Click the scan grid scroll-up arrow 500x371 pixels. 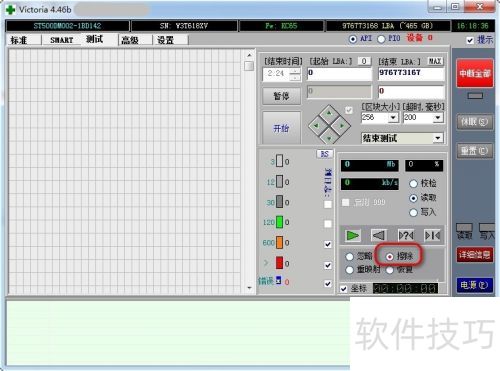(249, 55)
